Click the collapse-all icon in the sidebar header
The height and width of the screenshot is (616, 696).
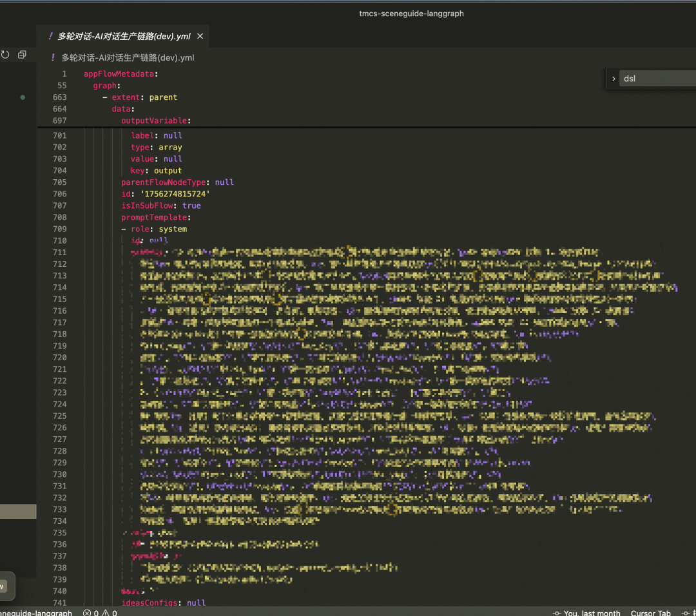[22, 55]
